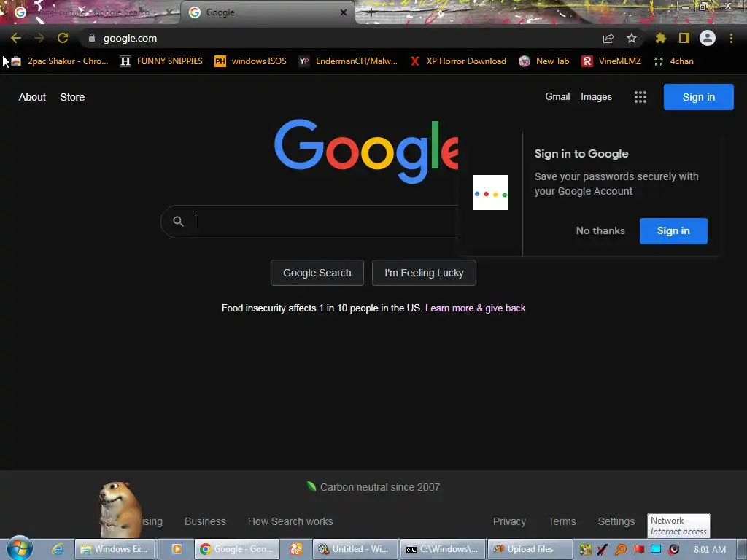Screen dimensions: 747x560
Task: Click the magnifier icon in search box
Action: click(x=178, y=222)
